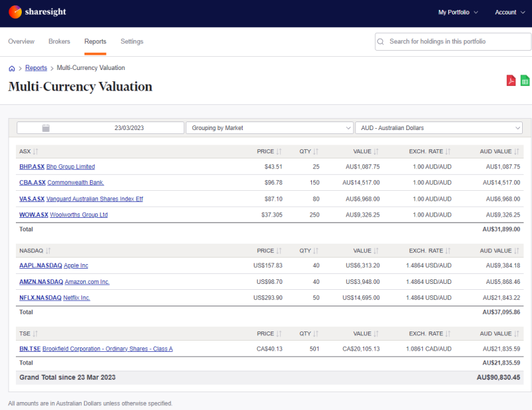The image size is (532, 410).
Task: Click the 23/03/2023 date field
Action: 100,127
